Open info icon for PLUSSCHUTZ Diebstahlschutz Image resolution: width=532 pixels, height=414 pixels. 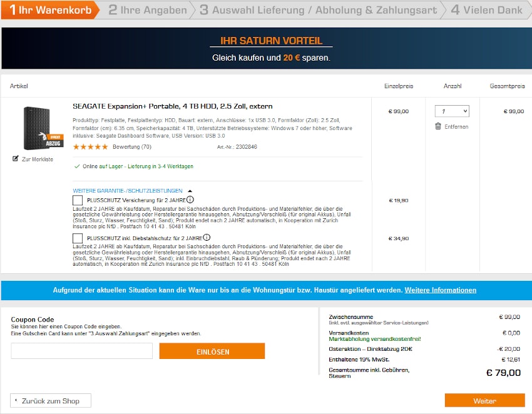[207, 238]
